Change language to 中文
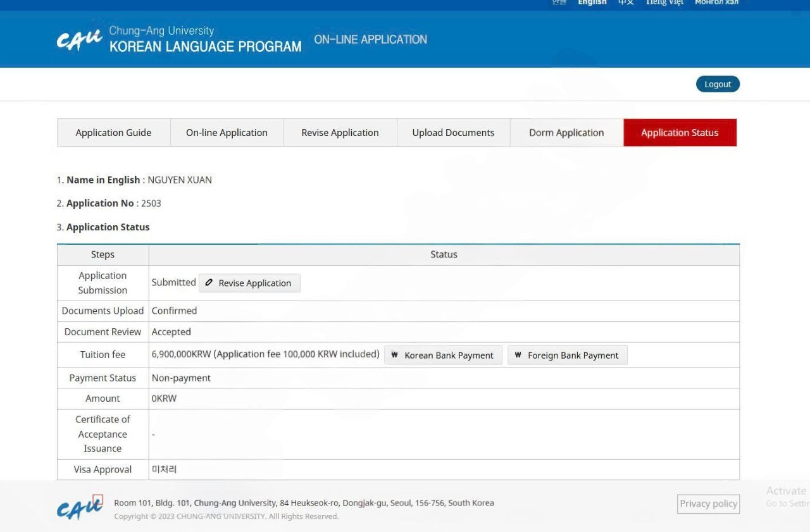Image resolution: width=810 pixels, height=532 pixels. [626, 3]
